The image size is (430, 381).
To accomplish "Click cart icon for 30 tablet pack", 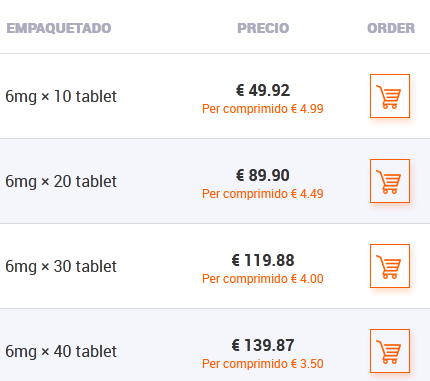I will tap(390, 266).
